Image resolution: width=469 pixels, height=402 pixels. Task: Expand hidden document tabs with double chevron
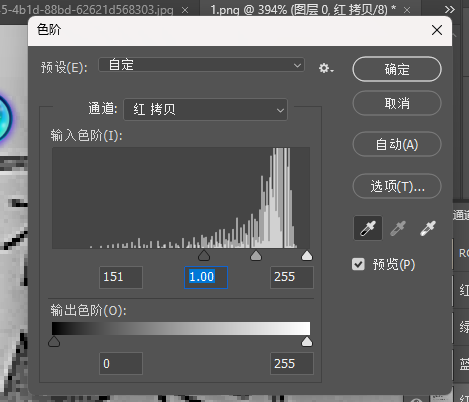coord(450,9)
